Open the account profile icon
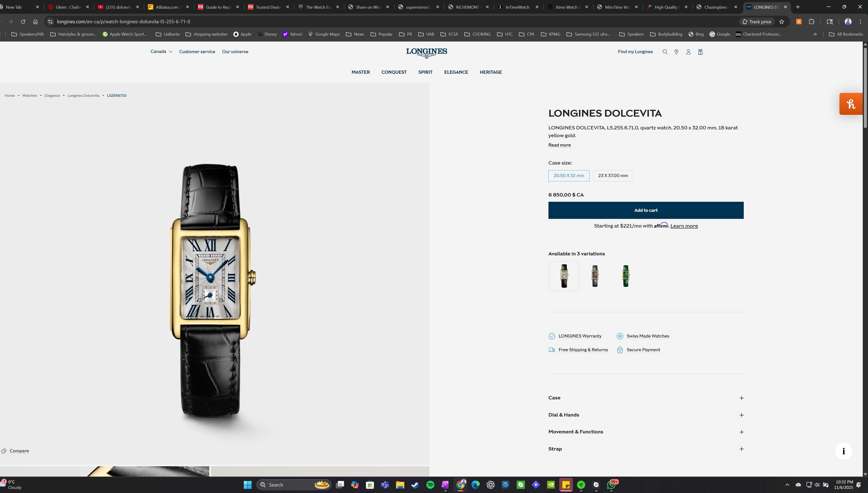This screenshot has width=868, height=493. tap(688, 52)
